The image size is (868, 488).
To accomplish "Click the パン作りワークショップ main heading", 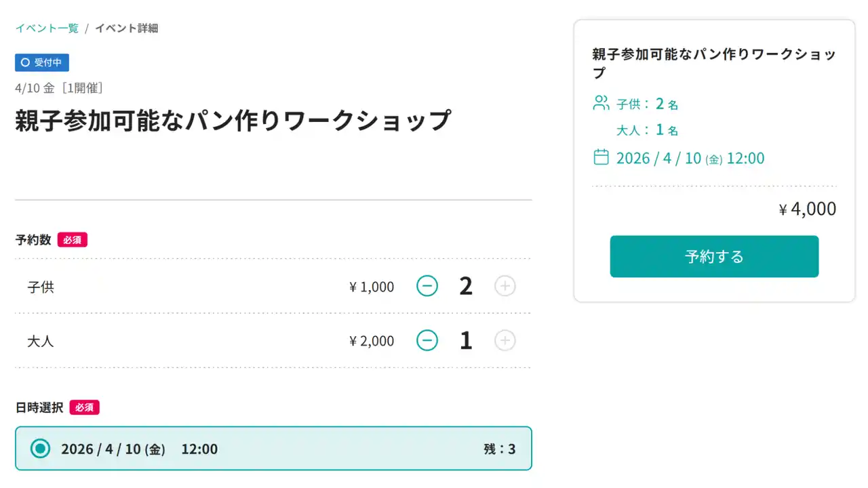I will (x=233, y=121).
